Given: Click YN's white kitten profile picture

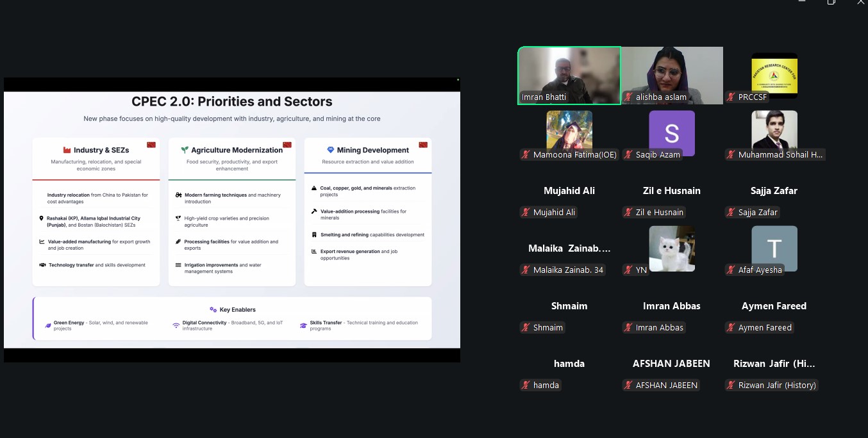Looking at the screenshot, I should coord(671,248).
